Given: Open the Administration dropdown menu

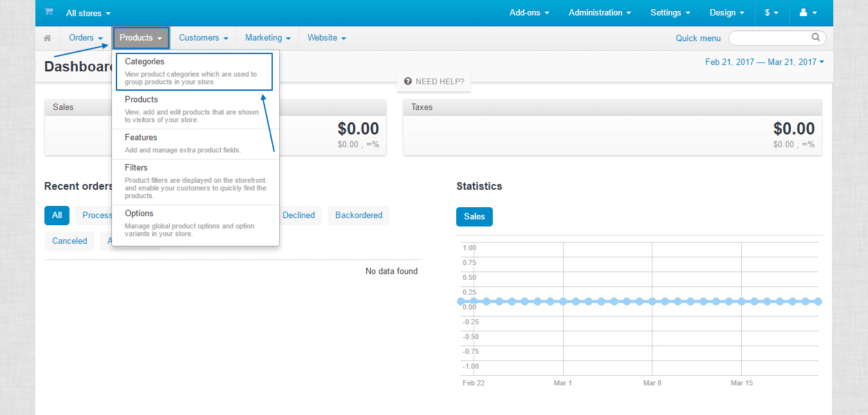Looking at the screenshot, I should click(x=600, y=13).
